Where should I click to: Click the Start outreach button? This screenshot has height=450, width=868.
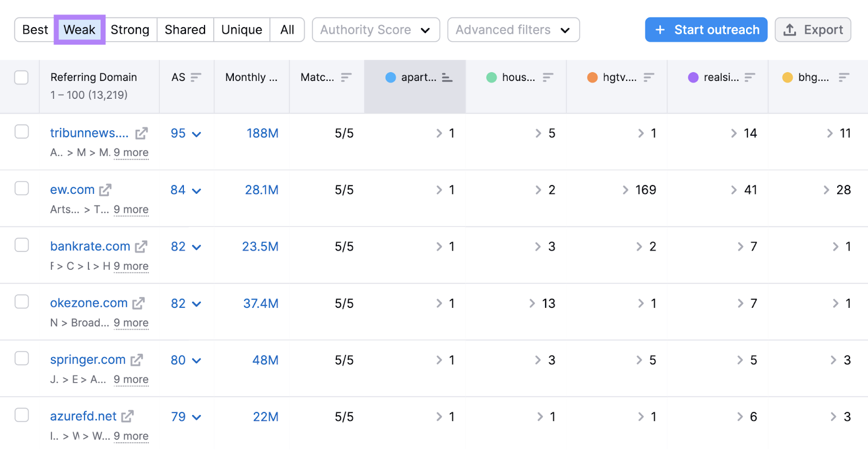coord(706,30)
